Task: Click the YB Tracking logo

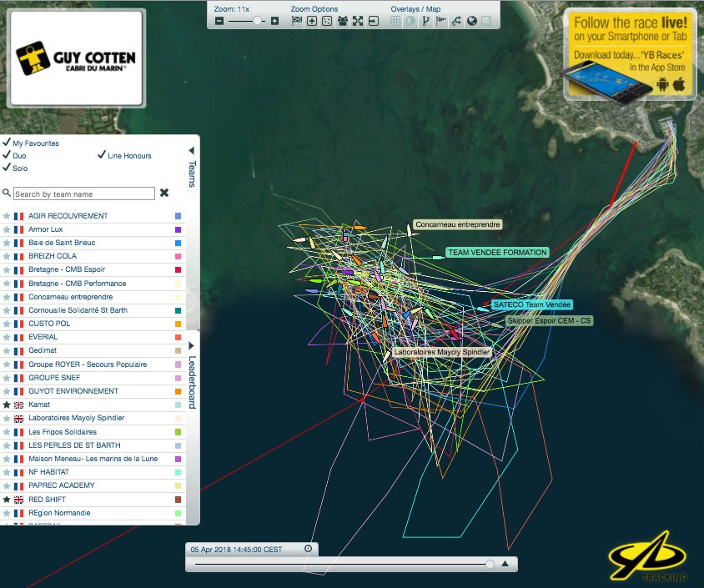Action: (x=648, y=556)
